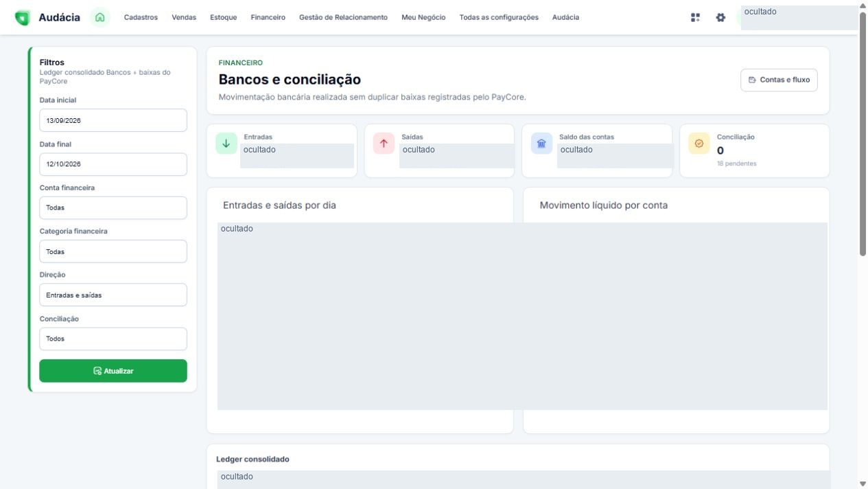Image resolution: width=868 pixels, height=489 pixels.
Task: Open the Audácia menu item at the end of the nav bar
Action: pyautogui.click(x=565, y=17)
